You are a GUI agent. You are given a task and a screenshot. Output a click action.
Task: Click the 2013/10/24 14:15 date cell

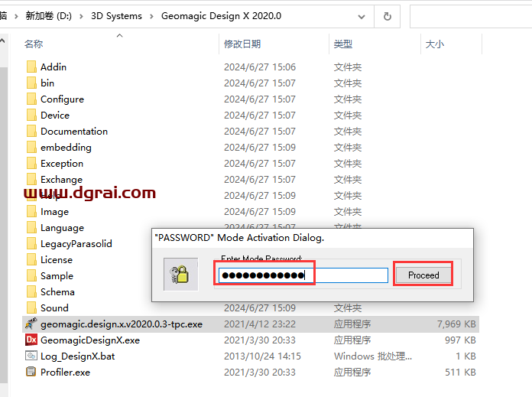(x=262, y=356)
